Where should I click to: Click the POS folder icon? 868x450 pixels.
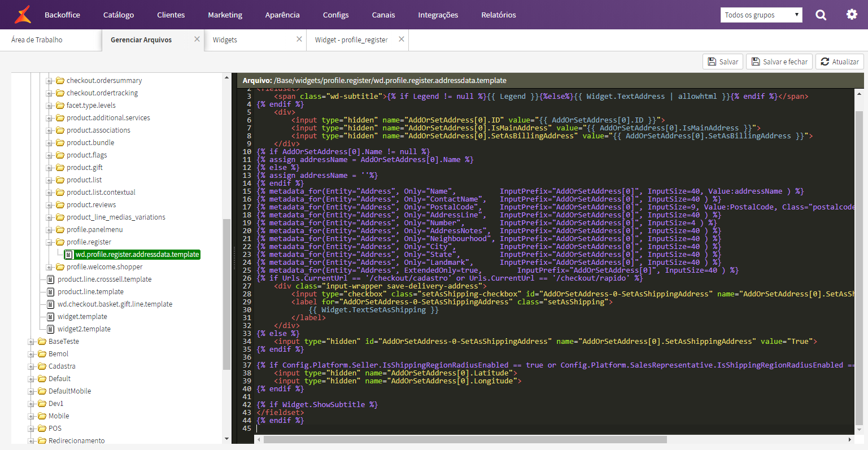tap(42, 429)
